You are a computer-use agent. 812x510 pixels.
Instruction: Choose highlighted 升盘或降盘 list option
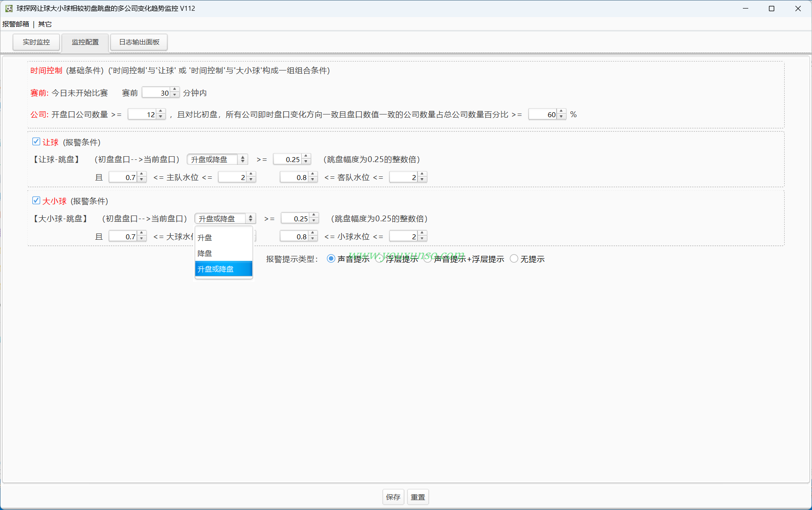point(224,269)
